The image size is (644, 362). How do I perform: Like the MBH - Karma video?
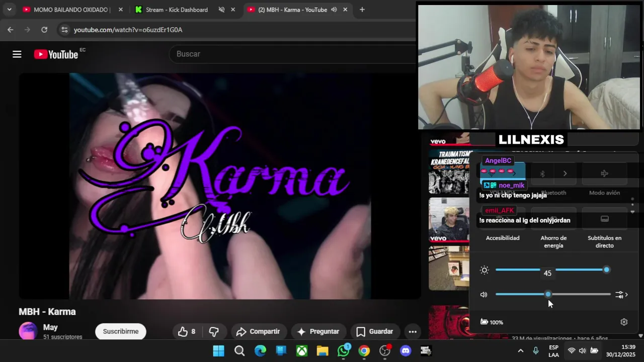tap(186, 331)
